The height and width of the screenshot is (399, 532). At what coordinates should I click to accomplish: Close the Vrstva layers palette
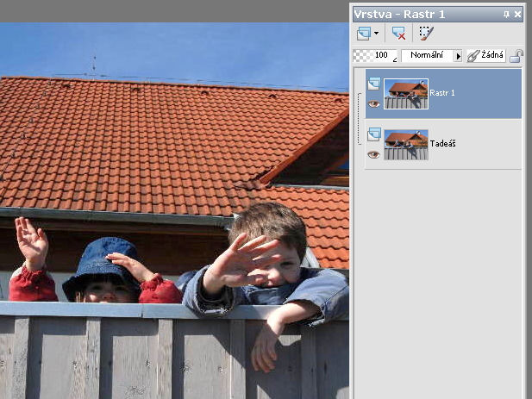click(x=517, y=14)
